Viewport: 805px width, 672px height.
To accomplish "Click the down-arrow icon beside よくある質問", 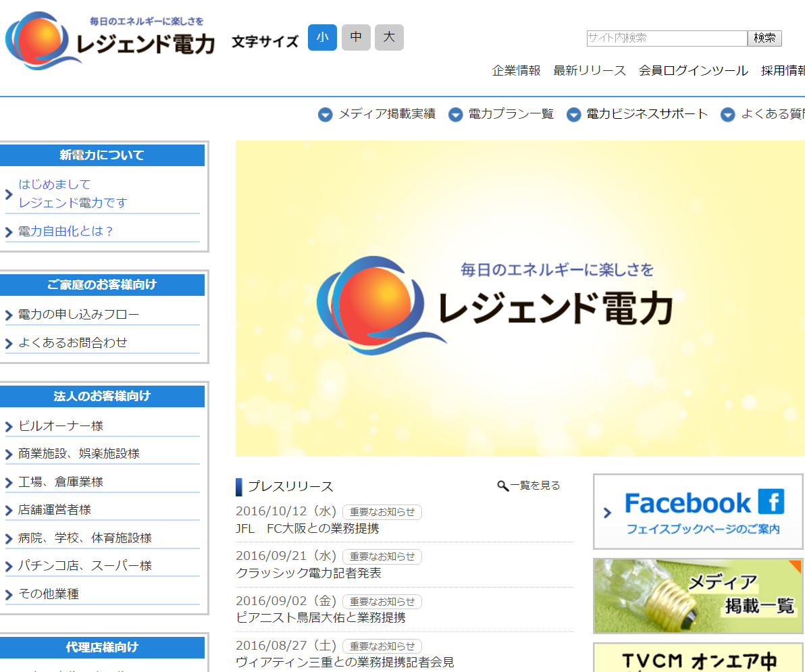I will coord(727,115).
